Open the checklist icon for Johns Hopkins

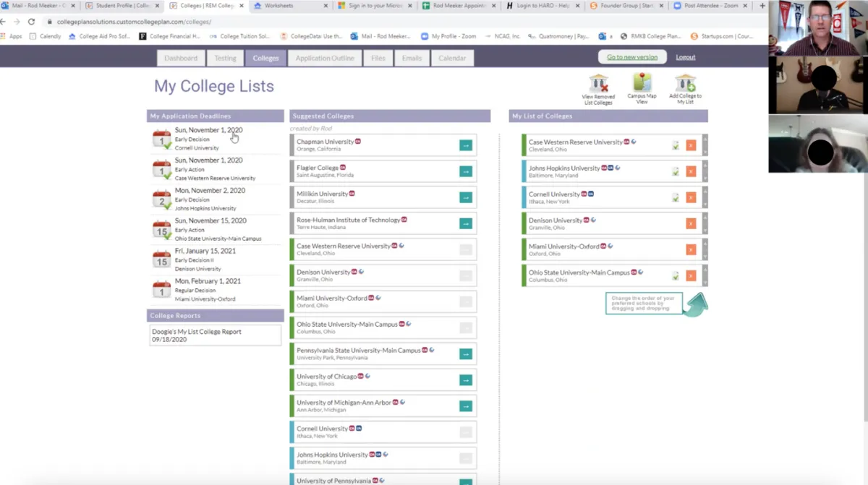tap(676, 171)
